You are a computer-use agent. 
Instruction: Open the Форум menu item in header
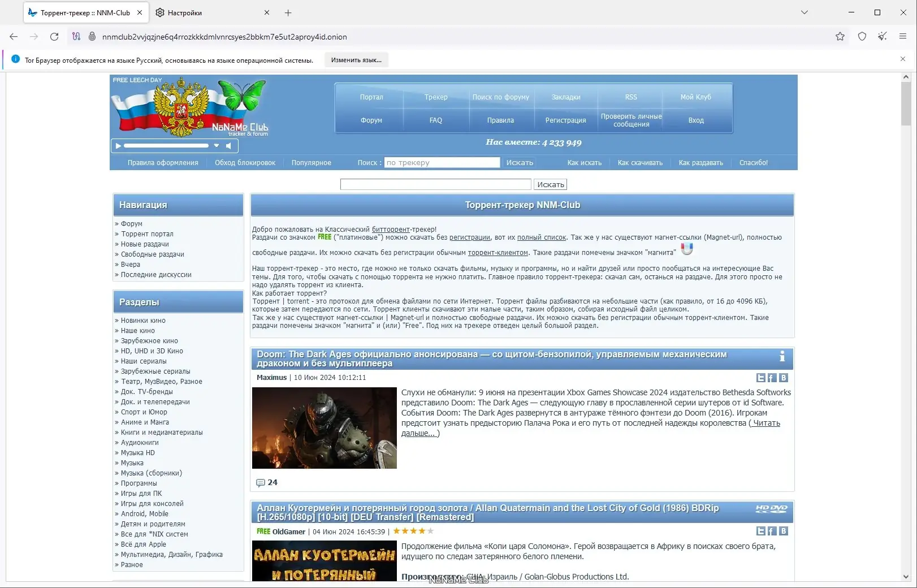point(371,120)
